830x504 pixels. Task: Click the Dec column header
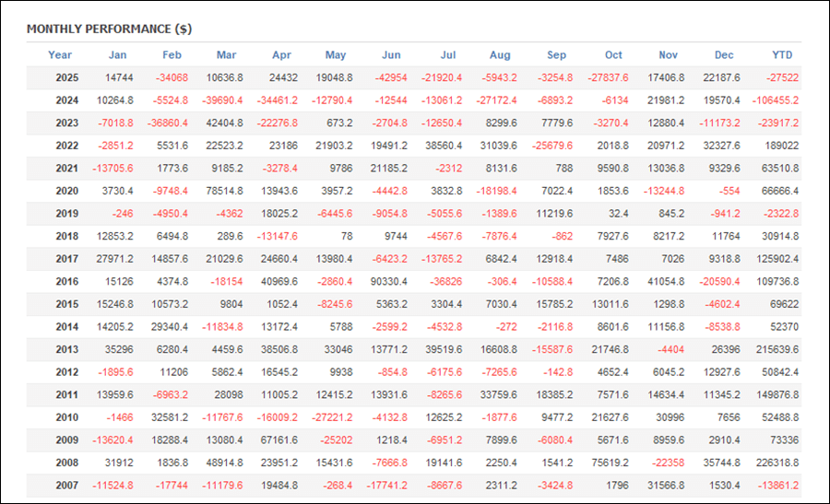click(723, 55)
